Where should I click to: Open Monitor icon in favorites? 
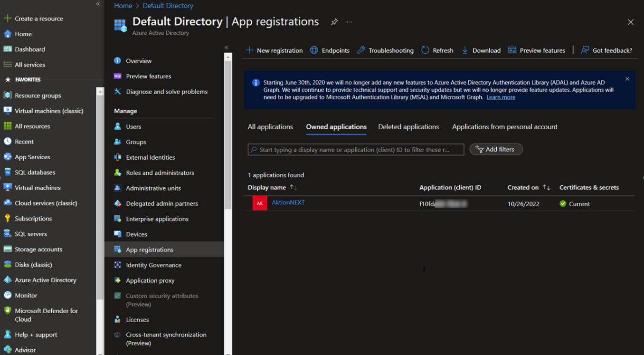tap(8, 295)
